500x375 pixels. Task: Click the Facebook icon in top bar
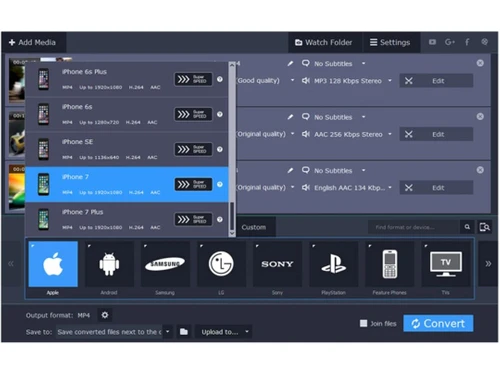[467, 42]
